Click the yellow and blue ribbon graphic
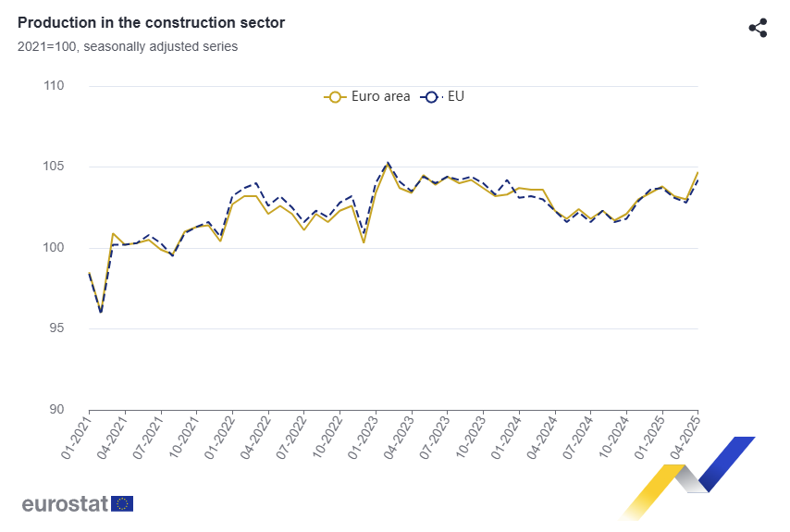Screen dimensions: 790x532 688,476
